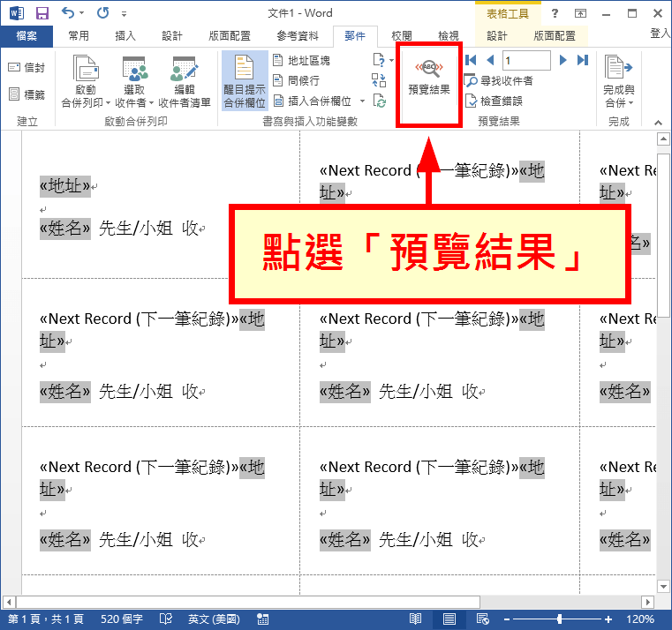Click vertical scrollbar up arrow

click(663, 139)
